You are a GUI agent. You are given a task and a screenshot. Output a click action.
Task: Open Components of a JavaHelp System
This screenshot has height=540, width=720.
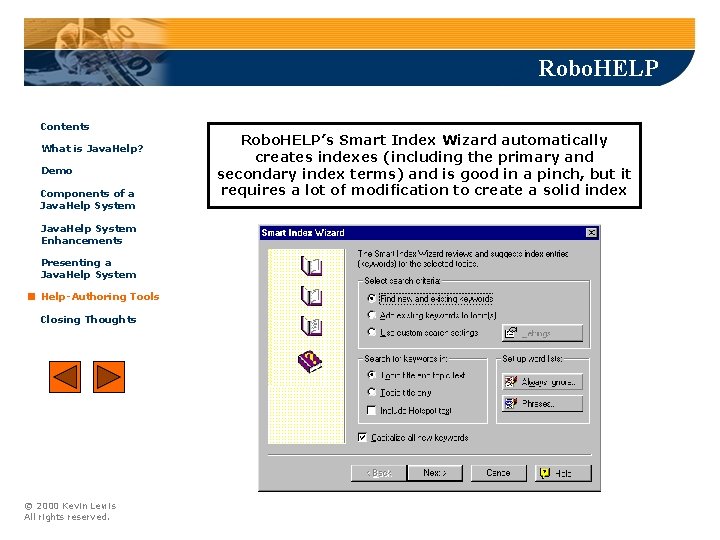point(88,199)
